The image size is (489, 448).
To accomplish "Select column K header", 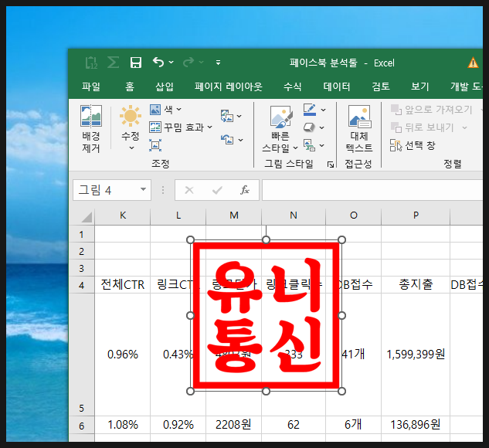I will tap(123, 216).
